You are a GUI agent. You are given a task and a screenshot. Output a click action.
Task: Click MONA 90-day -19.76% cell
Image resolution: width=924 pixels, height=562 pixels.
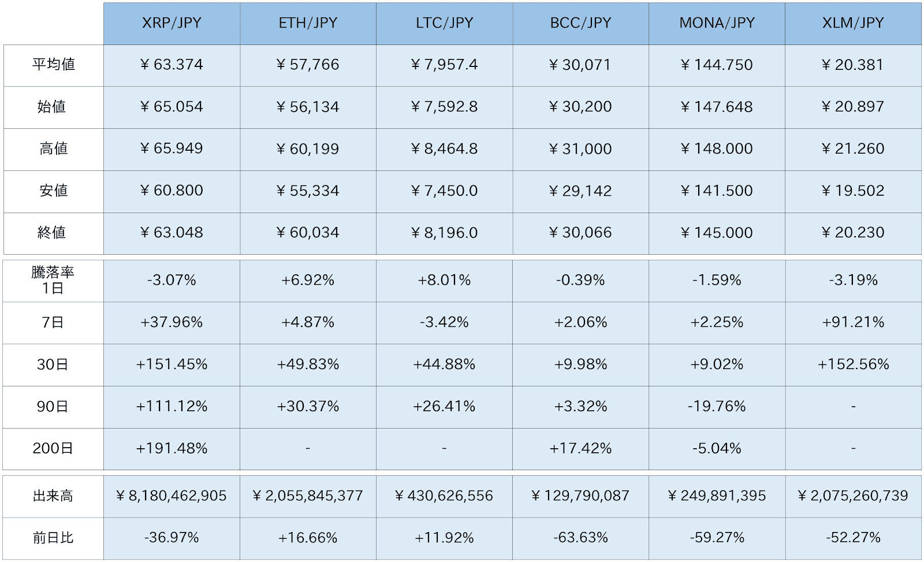pos(717,407)
